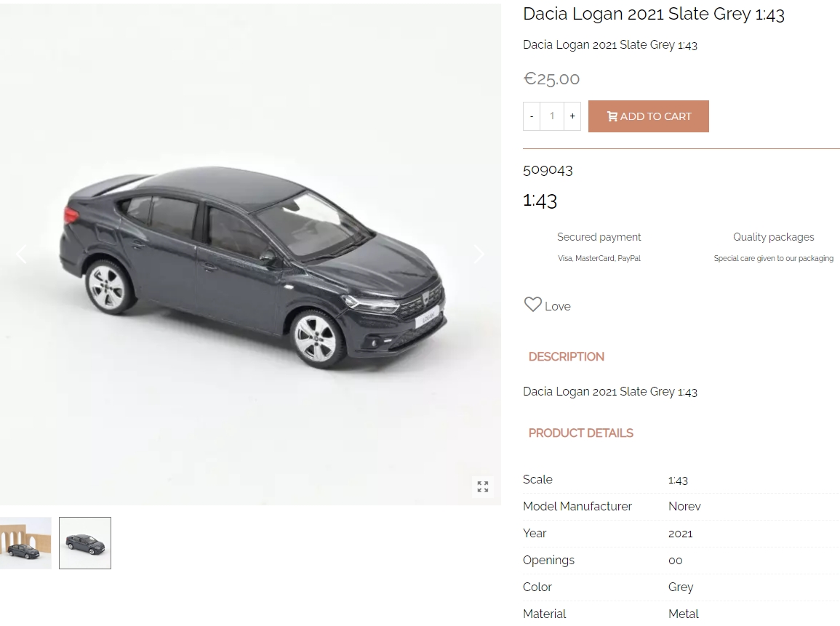Open the fullscreen image zoom icon

click(x=483, y=486)
